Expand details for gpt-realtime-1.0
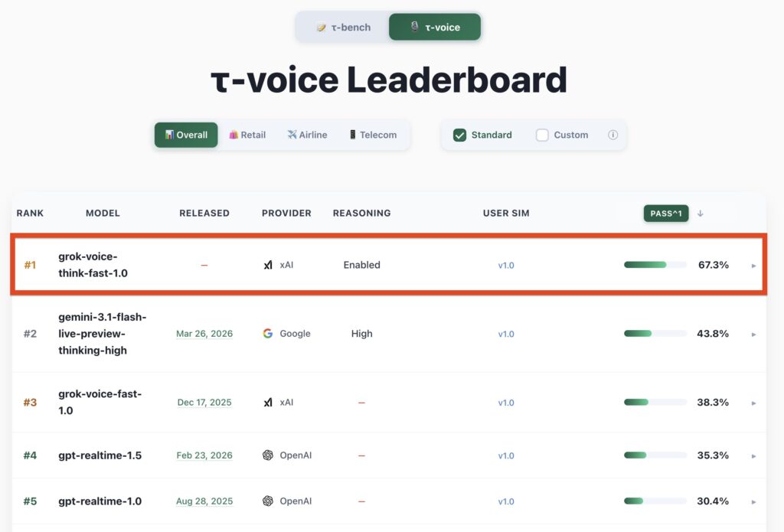The height and width of the screenshot is (532, 784). coord(753,501)
